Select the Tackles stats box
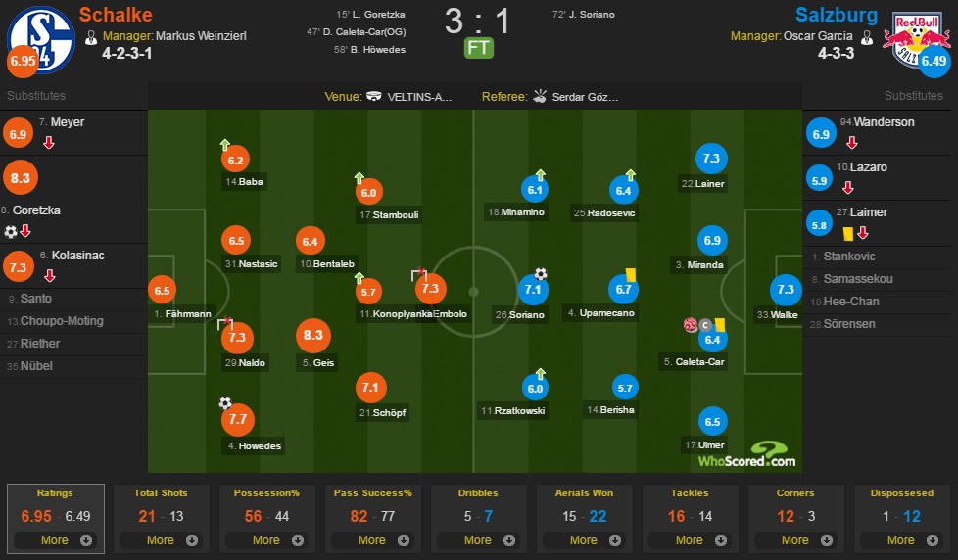958x560 pixels. coord(690,519)
